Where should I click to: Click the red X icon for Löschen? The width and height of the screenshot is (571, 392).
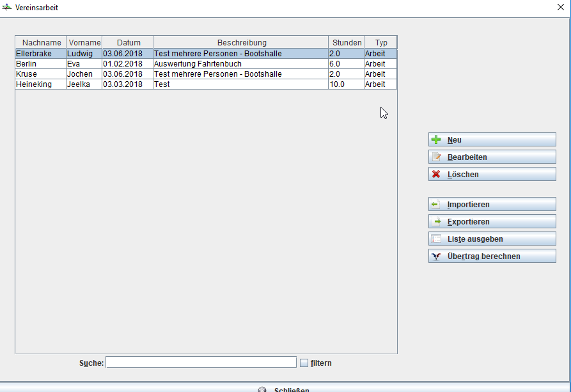tap(436, 175)
